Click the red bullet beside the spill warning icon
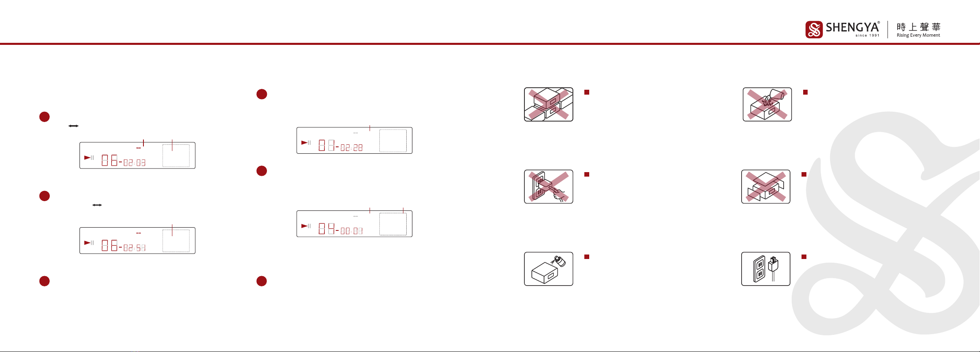The image size is (980, 352). tap(805, 92)
